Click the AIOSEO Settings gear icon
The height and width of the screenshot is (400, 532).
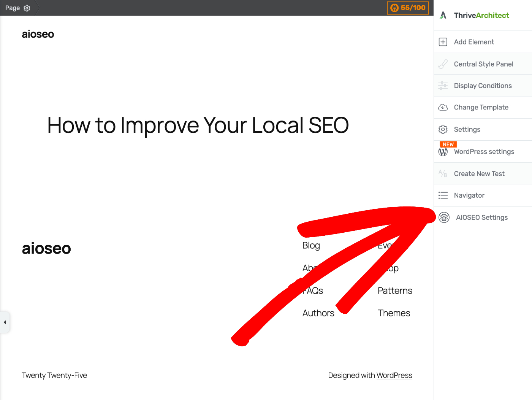(x=444, y=217)
